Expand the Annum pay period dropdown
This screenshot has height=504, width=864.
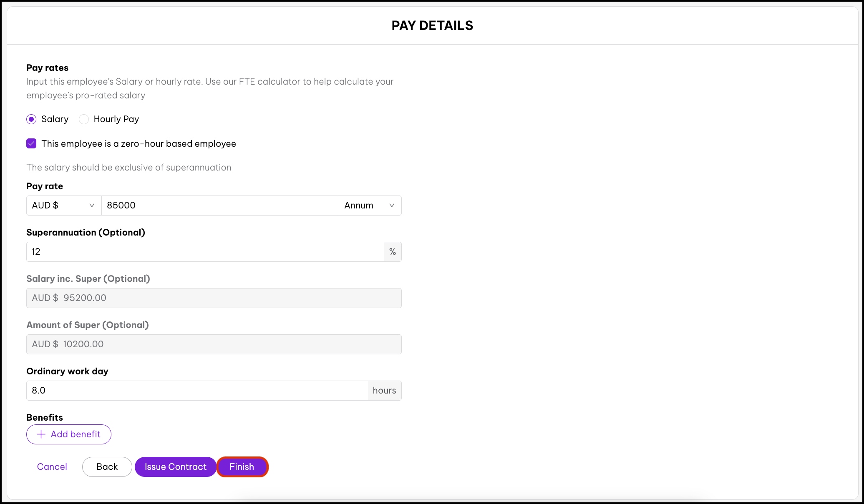click(370, 206)
